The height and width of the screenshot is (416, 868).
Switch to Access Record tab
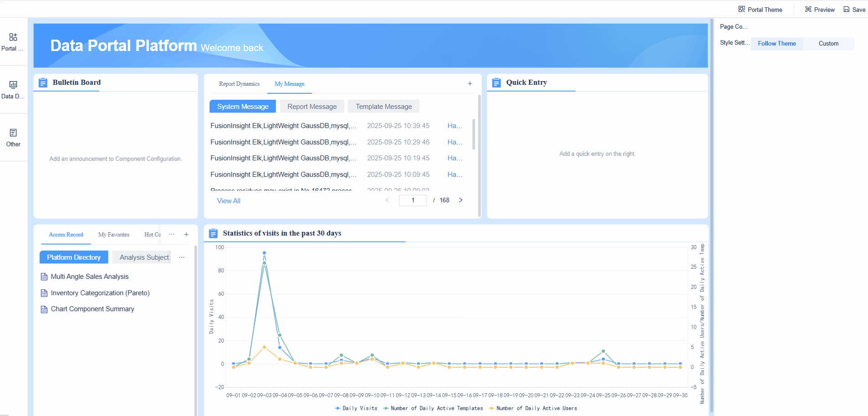coord(66,235)
